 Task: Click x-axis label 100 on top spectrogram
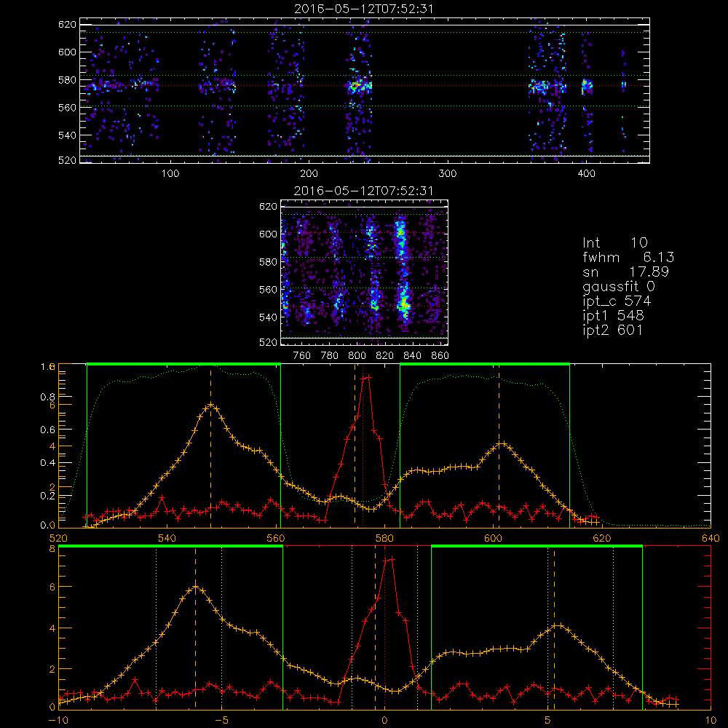[x=170, y=174]
